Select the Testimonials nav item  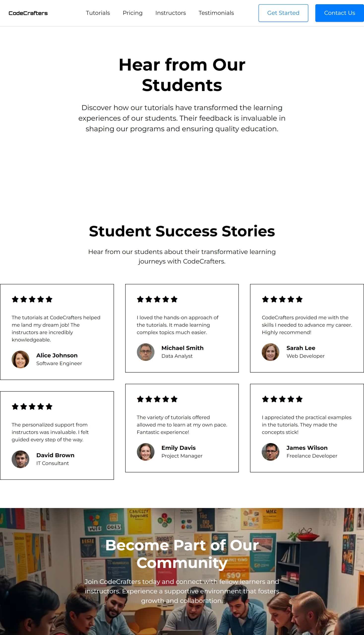coord(216,13)
